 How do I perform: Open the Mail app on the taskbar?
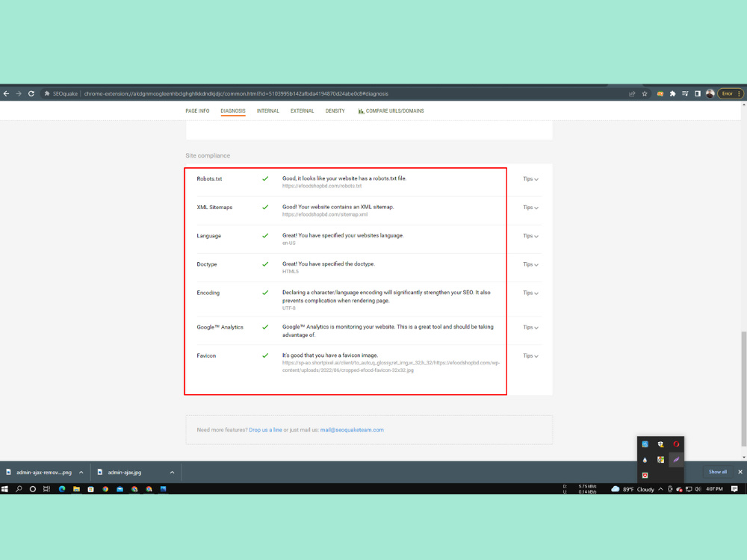[120, 489]
